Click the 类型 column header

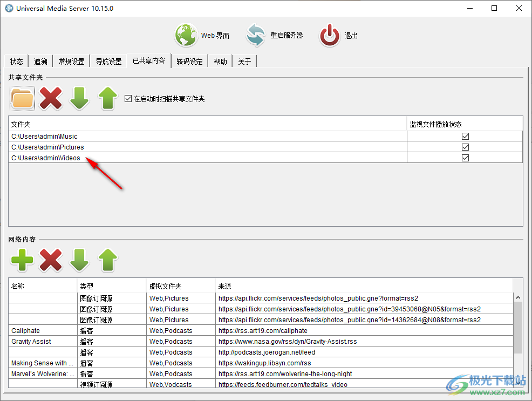[112, 286]
